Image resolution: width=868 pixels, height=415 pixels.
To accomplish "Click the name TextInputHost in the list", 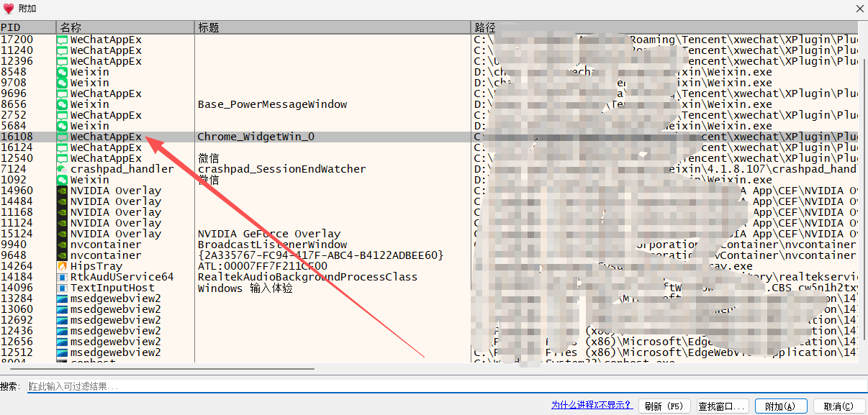I will pos(112,288).
